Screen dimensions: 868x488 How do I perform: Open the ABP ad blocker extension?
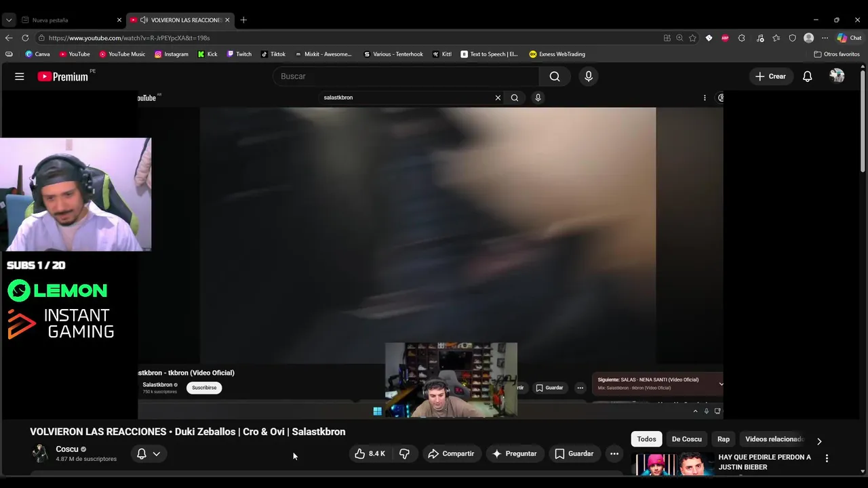click(x=725, y=38)
